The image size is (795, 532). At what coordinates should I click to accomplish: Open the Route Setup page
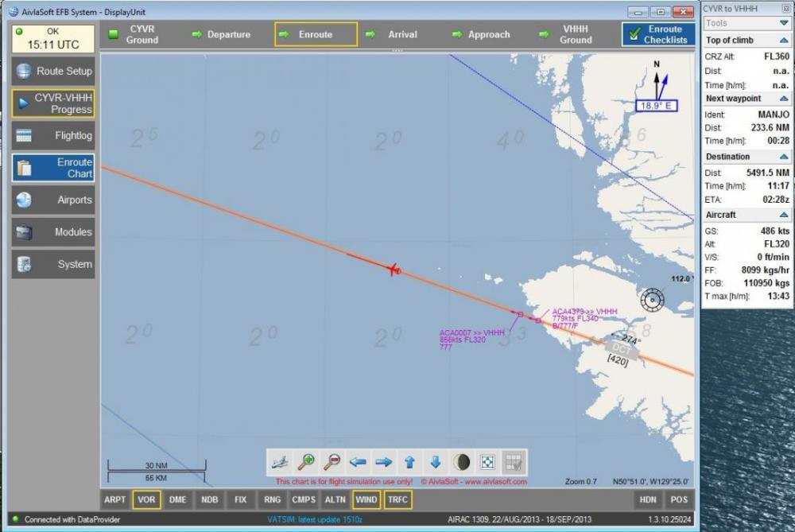[x=53, y=71]
